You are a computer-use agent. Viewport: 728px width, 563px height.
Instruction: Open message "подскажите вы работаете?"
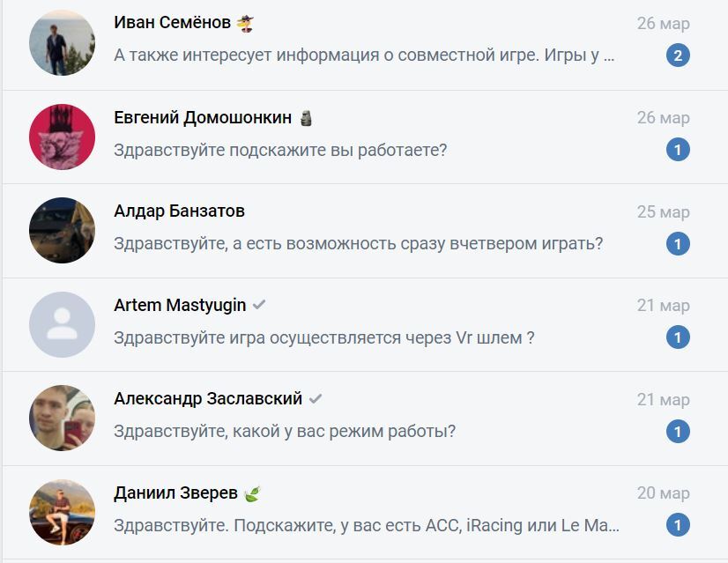280,150
